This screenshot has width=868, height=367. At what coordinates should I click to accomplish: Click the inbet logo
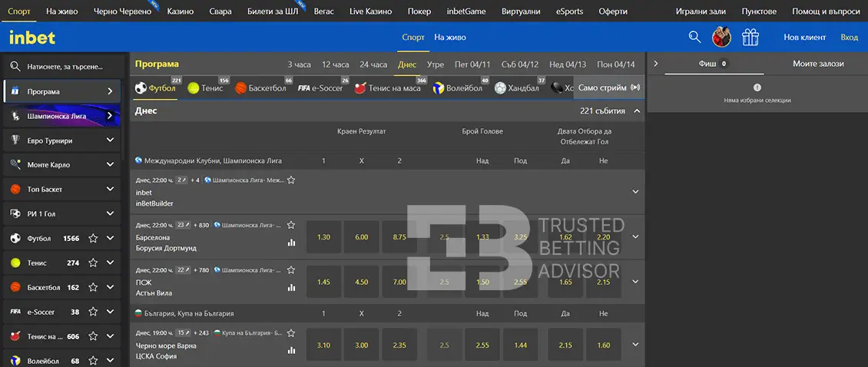[x=32, y=37]
